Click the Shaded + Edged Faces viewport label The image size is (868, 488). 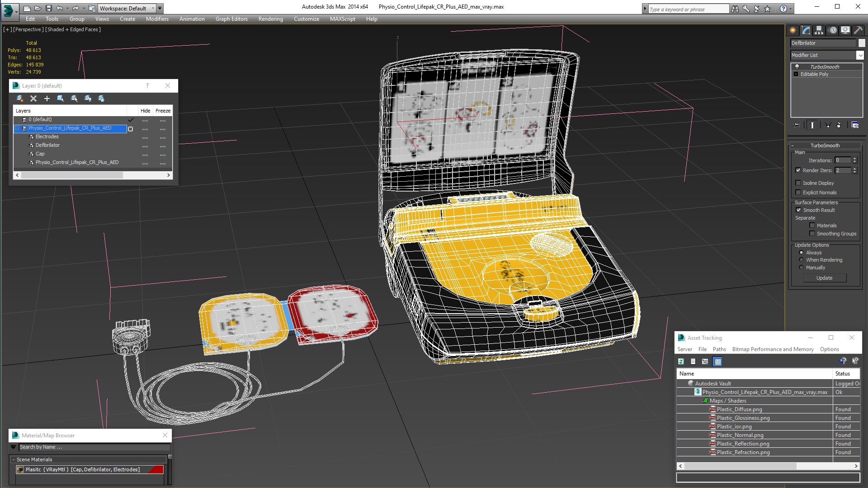[x=73, y=29]
